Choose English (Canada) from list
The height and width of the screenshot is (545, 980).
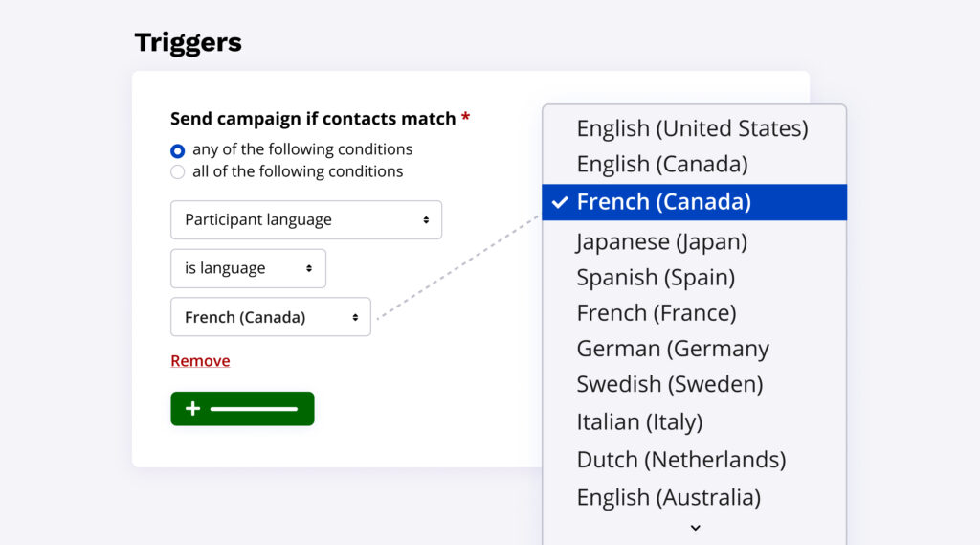pyautogui.click(x=661, y=164)
